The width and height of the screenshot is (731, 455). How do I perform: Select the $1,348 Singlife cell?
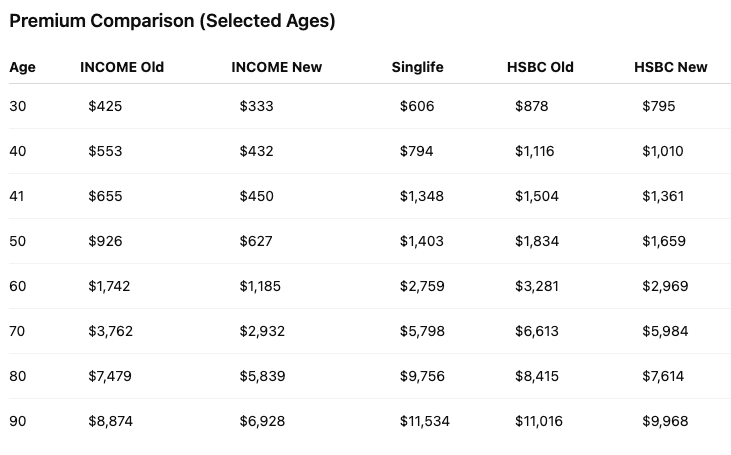[x=421, y=196]
